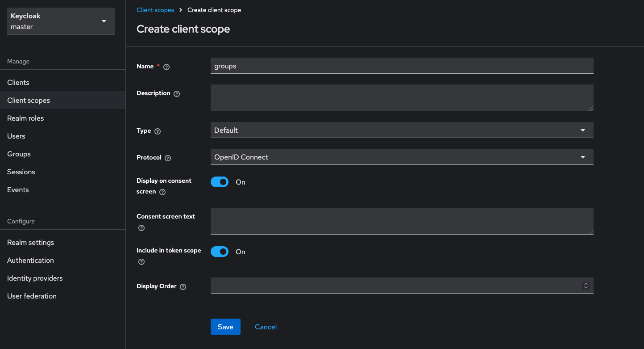Save the new client scope
Screen dimensions: 644x349
pyautogui.click(x=225, y=327)
